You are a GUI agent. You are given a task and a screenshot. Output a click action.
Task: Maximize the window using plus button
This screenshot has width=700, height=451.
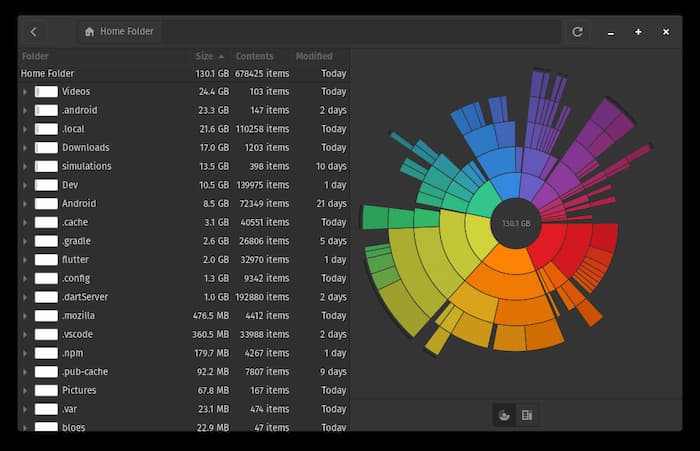(638, 32)
